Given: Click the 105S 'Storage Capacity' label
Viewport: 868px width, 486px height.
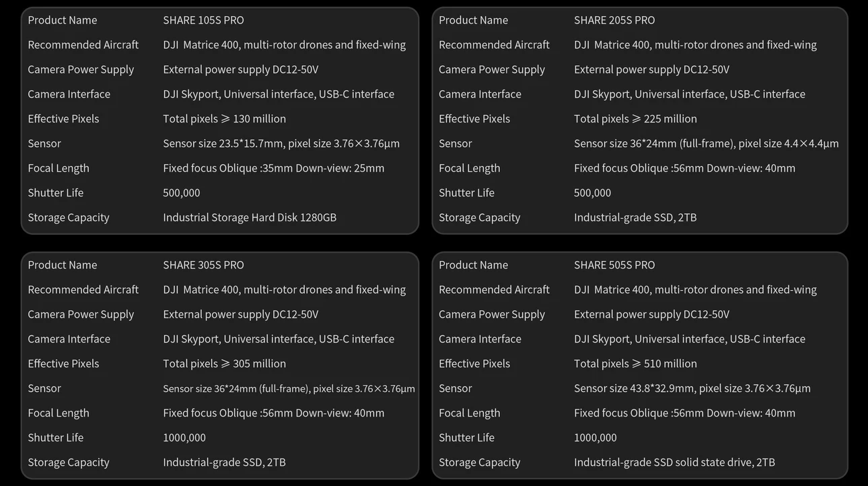Looking at the screenshot, I should pyautogui.click(x=68, y=217).
